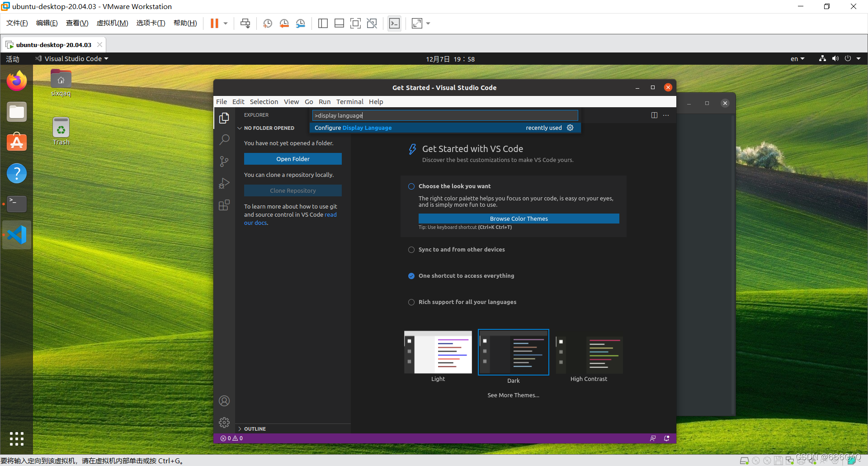Open the Run menu
This screenshot has width=868, height=466.
pos(325,101)
